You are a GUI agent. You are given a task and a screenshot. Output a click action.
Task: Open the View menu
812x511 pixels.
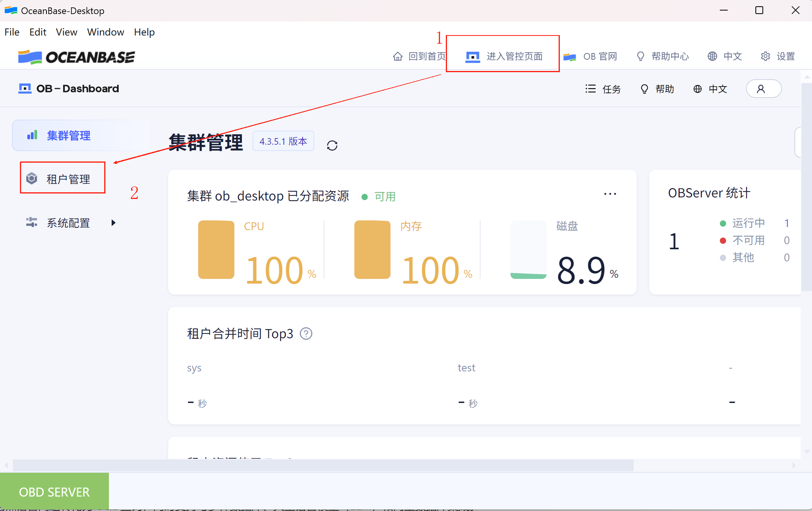click(66, 32)
